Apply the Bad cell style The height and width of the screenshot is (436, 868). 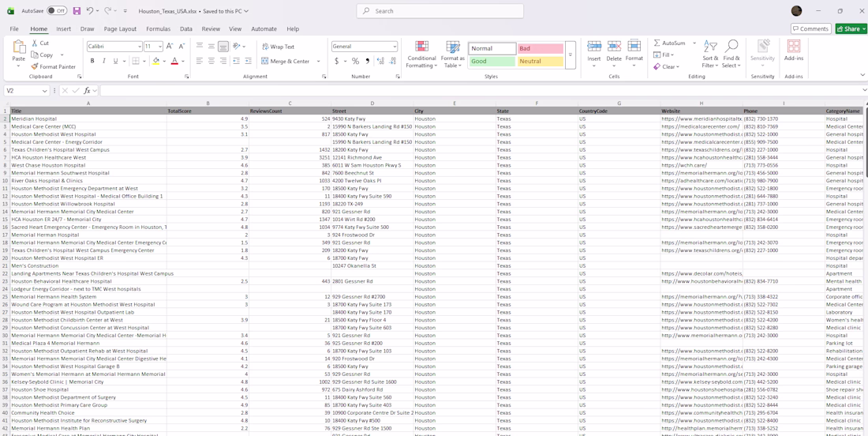pos(540,48)
